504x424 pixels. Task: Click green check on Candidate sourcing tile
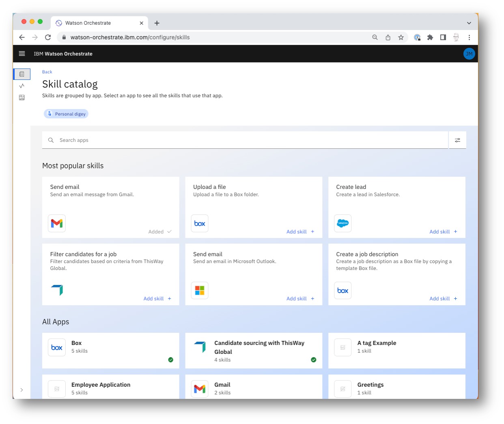314,360
